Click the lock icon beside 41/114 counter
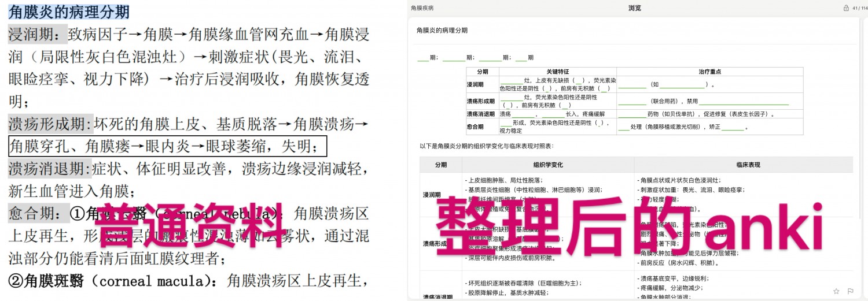868x301 pixels. click(x=847, y=8)
